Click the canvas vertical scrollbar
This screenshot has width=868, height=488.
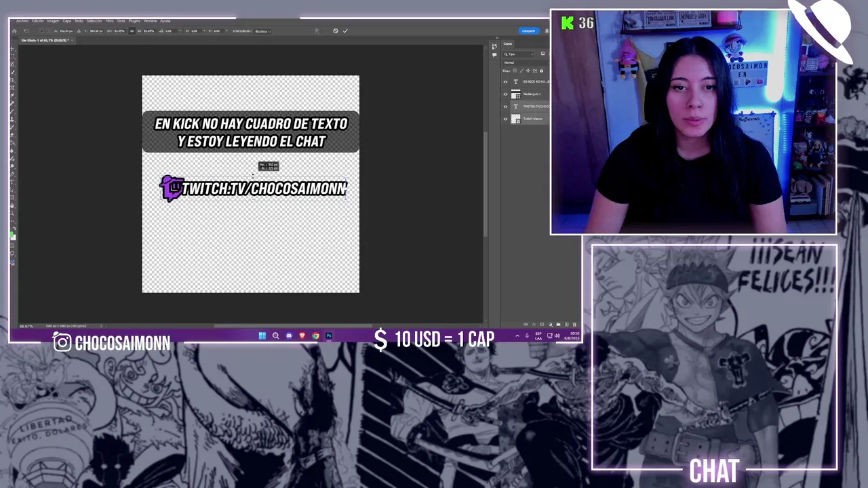tap(486, 183)
